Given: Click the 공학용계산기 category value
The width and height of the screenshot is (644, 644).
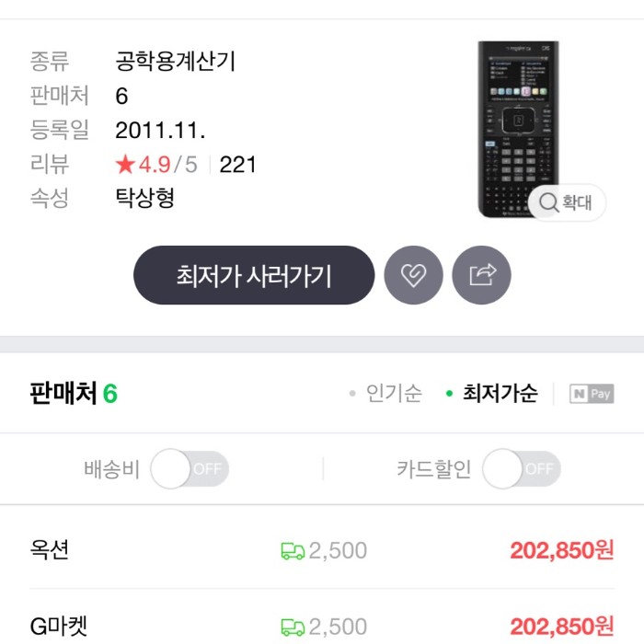Looking at the screenshot, I should click(176, 62).
